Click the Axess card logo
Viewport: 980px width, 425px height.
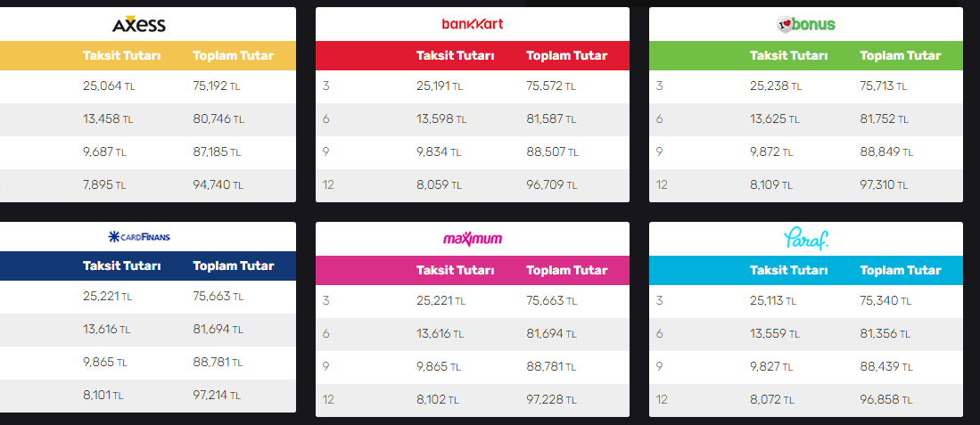tap(139, 24)
